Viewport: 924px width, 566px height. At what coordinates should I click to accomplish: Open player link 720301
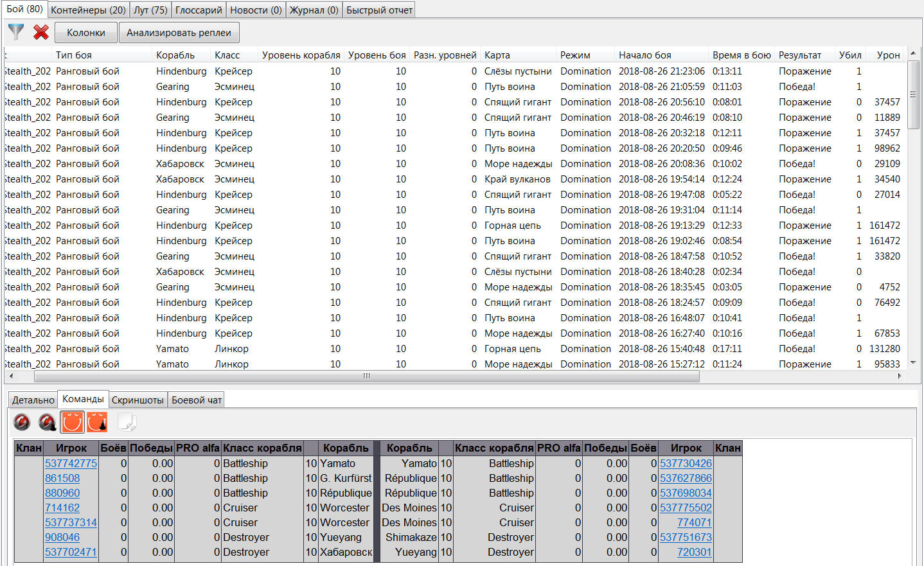tap(694, 552)
